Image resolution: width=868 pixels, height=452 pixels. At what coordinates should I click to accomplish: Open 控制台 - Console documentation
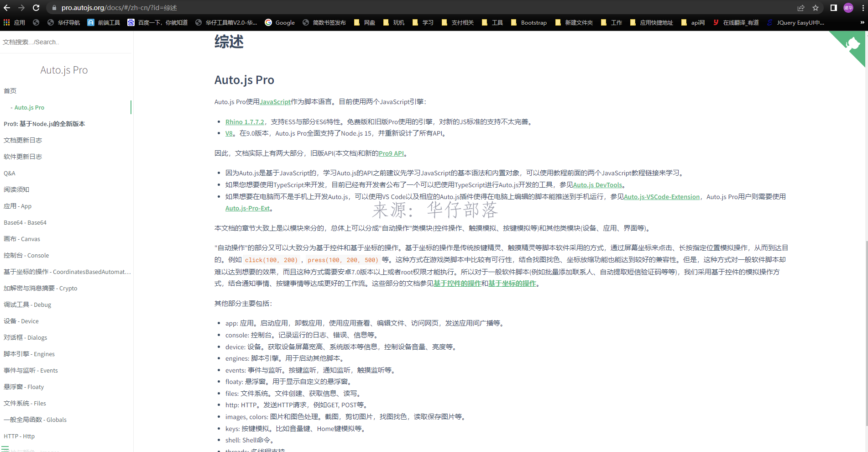(26, 255)
